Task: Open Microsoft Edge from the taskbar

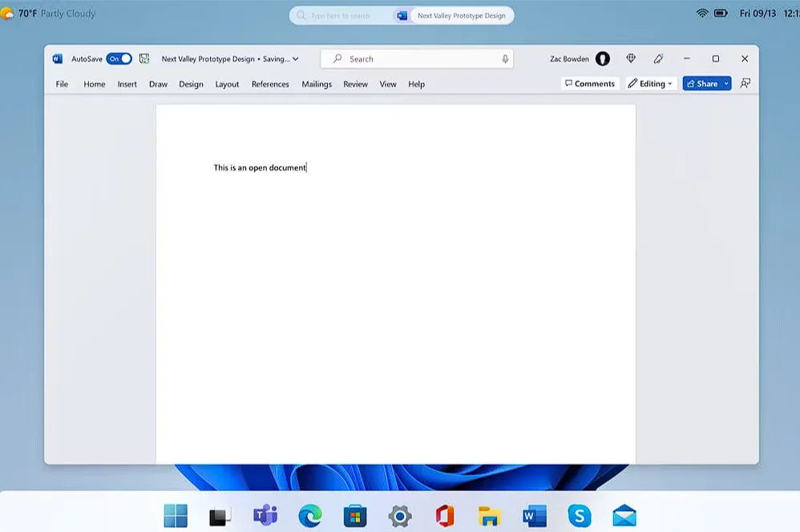Action: tap(310, 515)
